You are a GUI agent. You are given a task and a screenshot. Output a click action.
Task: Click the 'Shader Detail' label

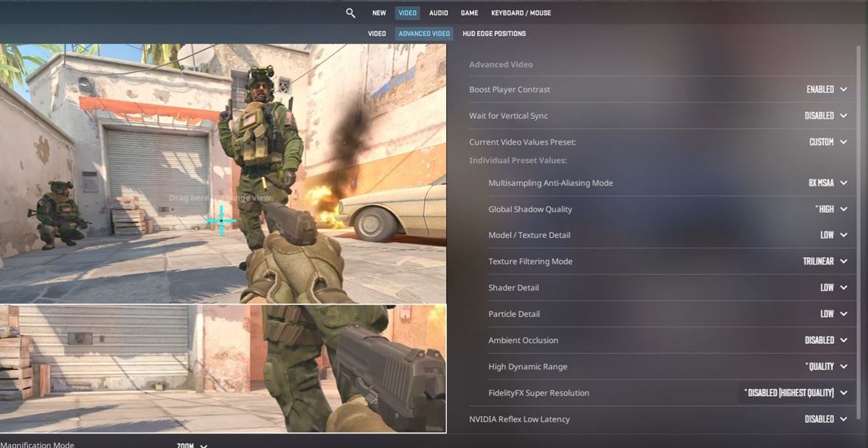tap(513, 287)
